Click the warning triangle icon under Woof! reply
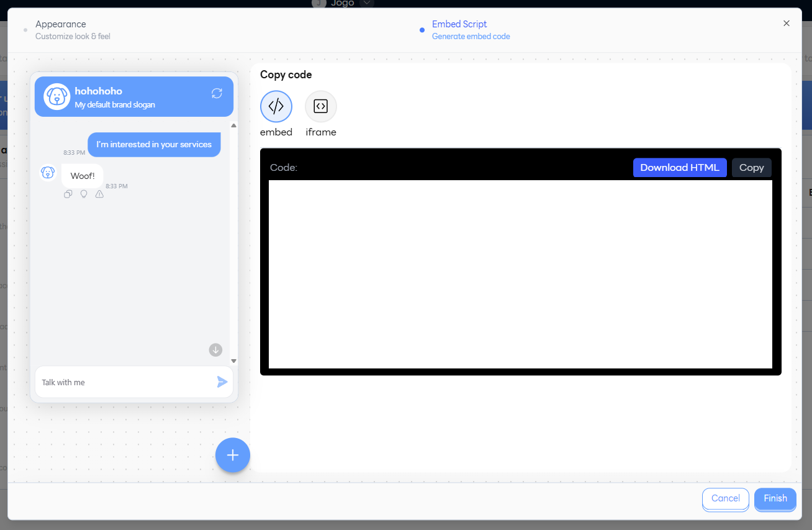 [99, 194]
